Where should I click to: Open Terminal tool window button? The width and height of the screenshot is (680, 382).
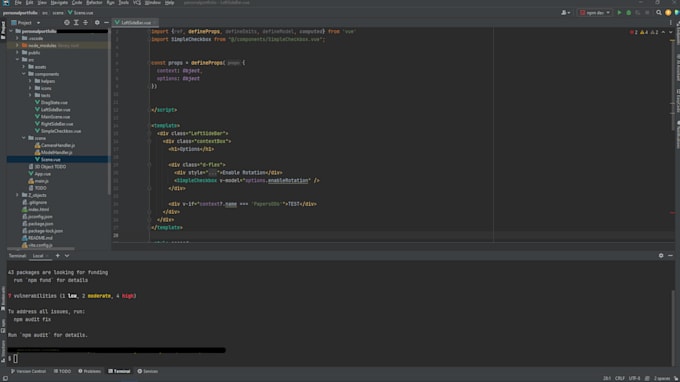pos(119,372)
